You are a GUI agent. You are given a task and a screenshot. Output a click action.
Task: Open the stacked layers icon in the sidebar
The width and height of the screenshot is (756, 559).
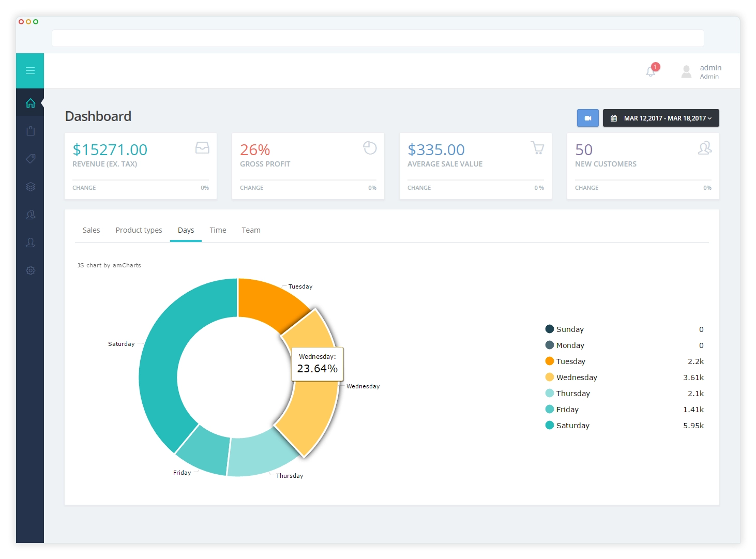click(30, 187)
